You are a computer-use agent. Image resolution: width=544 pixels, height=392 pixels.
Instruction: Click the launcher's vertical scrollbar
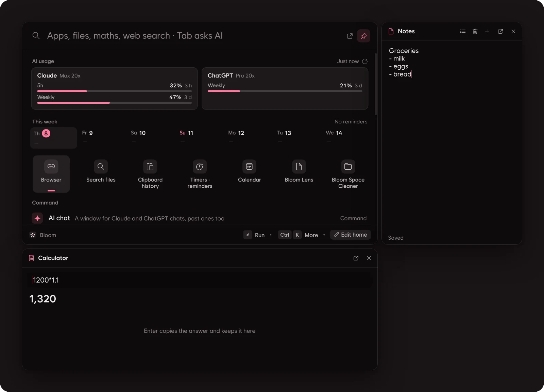[376, 84]
